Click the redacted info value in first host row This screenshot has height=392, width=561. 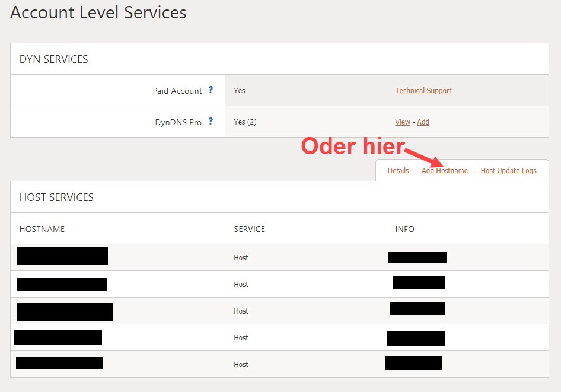(417, 257)
